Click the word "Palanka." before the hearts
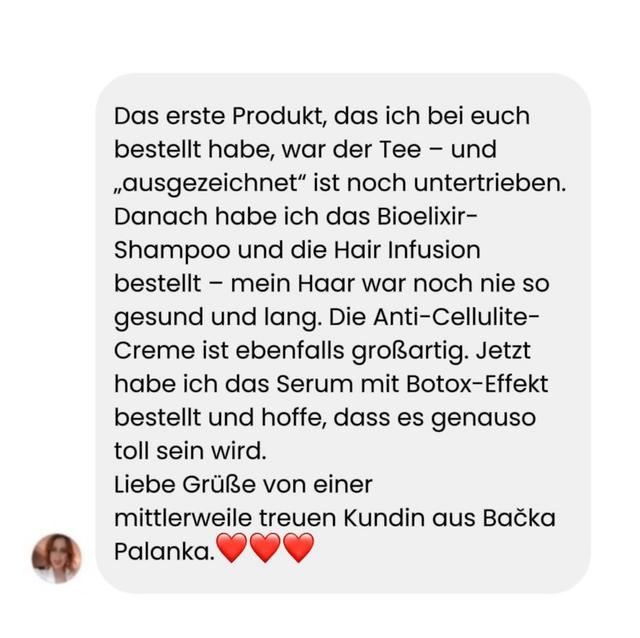640x638 pixels. point(164,551)
